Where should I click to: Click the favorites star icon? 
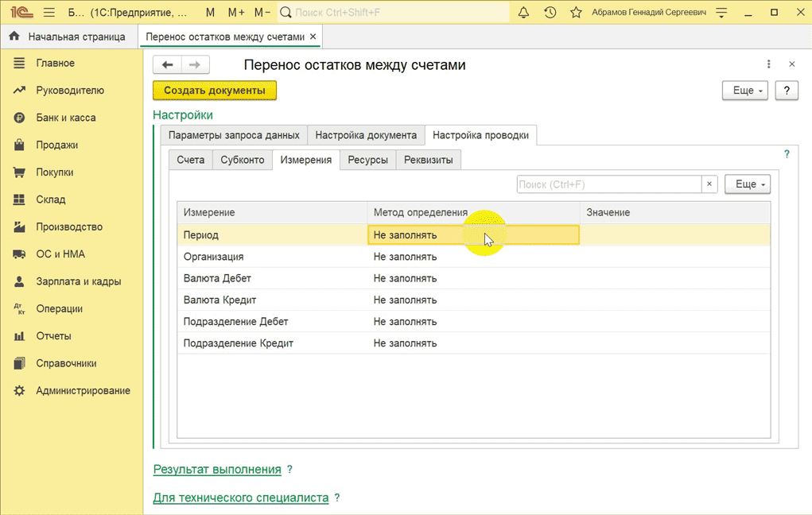(x=576, y=13)
